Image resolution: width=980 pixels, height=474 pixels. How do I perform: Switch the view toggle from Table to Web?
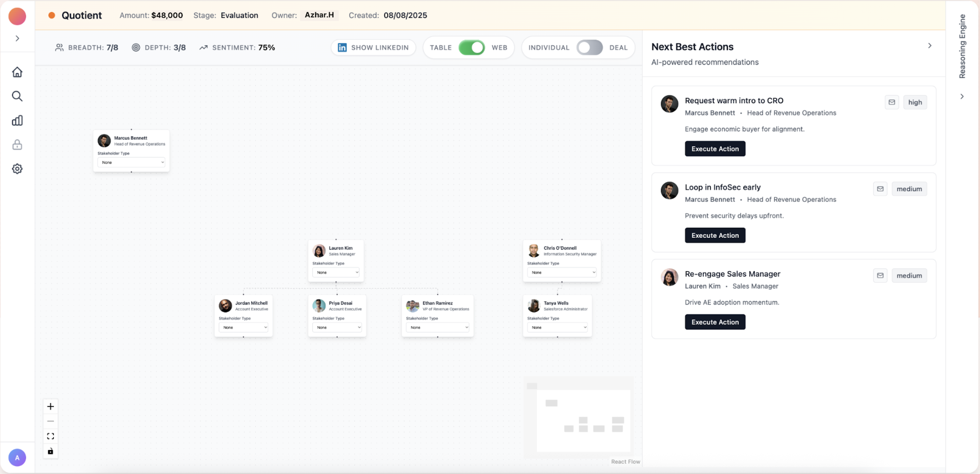pyautogui.click(x=472, y=48)
